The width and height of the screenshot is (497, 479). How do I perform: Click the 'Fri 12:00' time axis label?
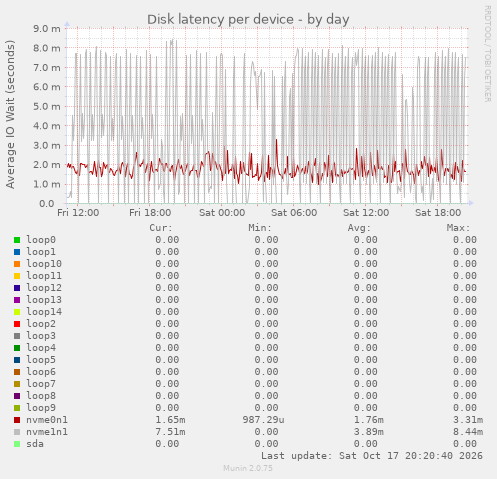[x=78, y=213]
